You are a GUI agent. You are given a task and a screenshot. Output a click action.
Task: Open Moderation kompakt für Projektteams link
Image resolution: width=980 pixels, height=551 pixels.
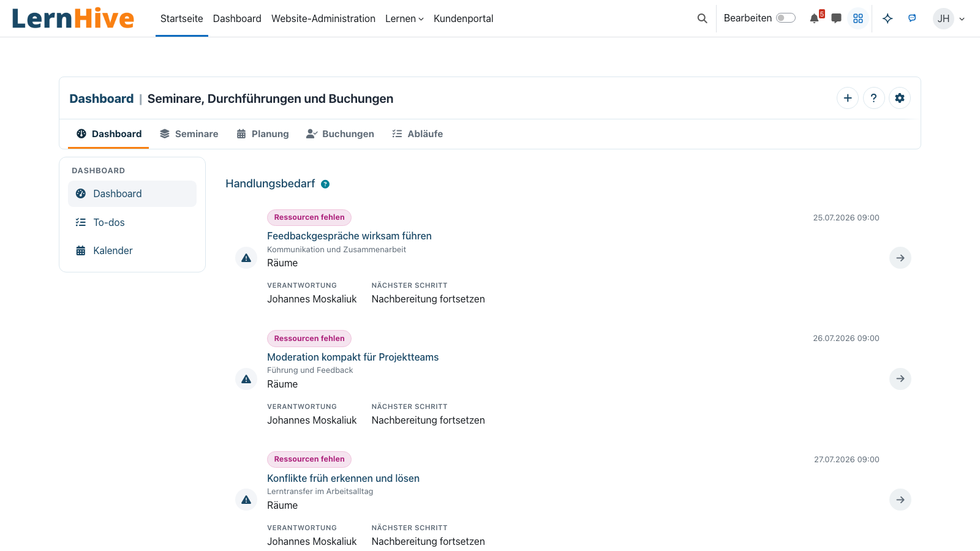tap(353, 357)
